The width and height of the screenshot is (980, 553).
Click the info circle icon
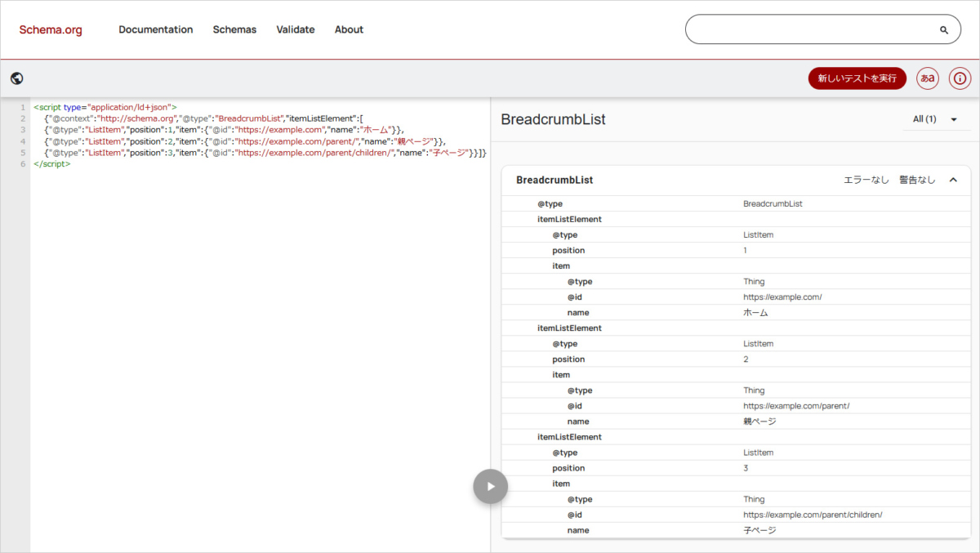click(960, 78)
